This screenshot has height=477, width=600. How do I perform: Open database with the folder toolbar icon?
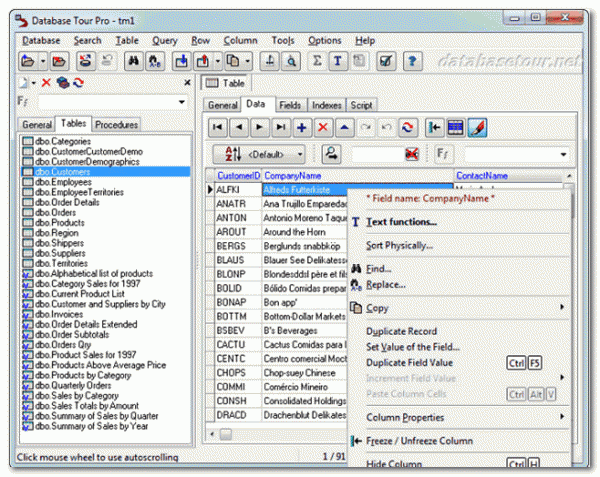(x=28, y=61)
